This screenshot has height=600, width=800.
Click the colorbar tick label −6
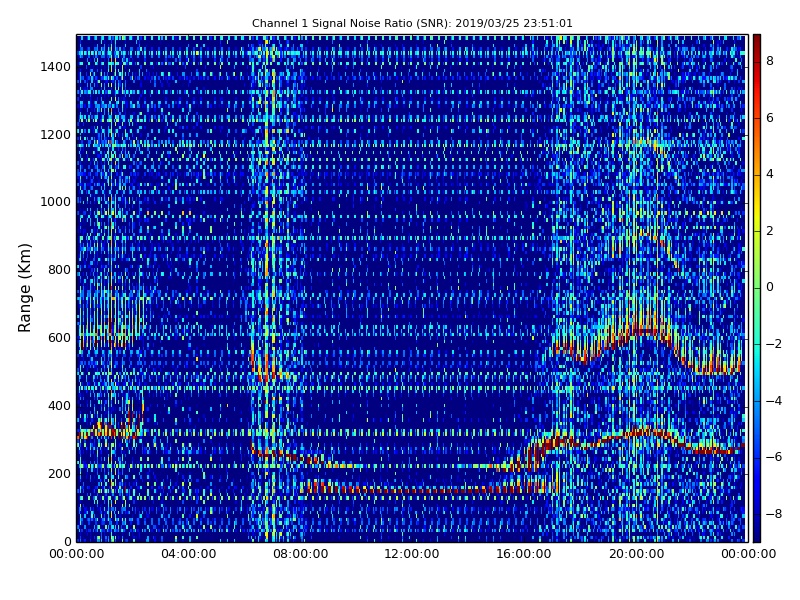pos(774,457)
